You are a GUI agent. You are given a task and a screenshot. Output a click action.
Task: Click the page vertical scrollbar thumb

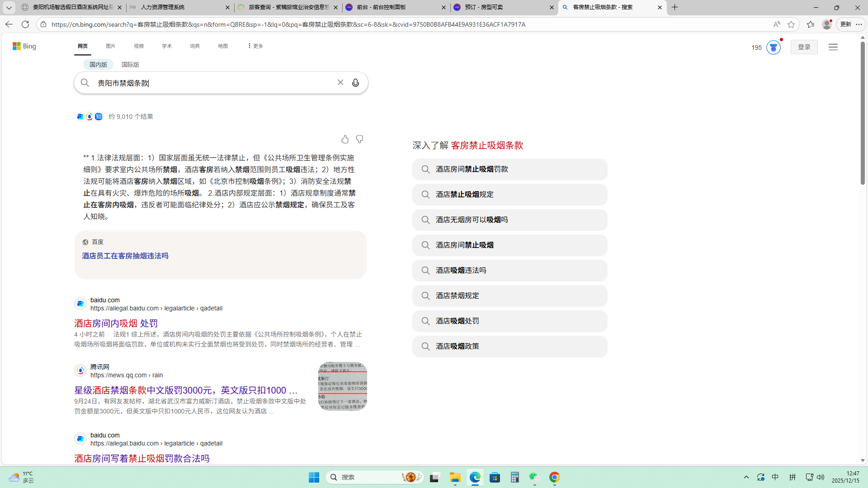click(x=863, y=113)
